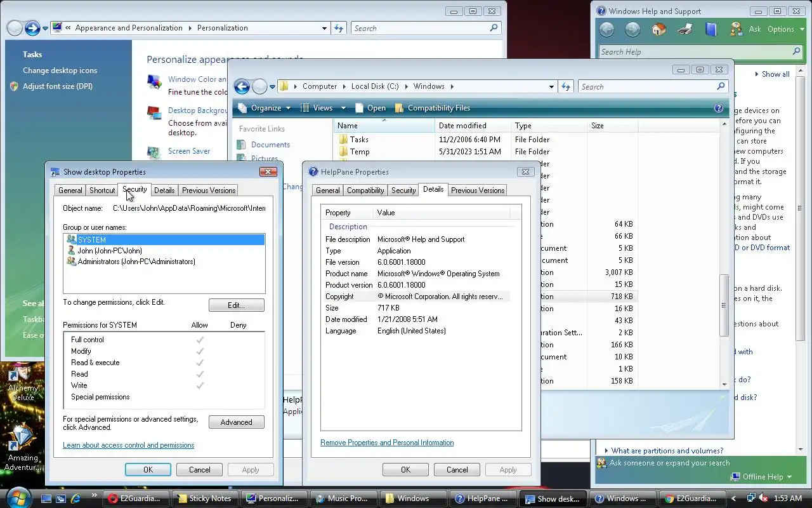Open 'Learn about access control and permissions' link

point(128,445)
